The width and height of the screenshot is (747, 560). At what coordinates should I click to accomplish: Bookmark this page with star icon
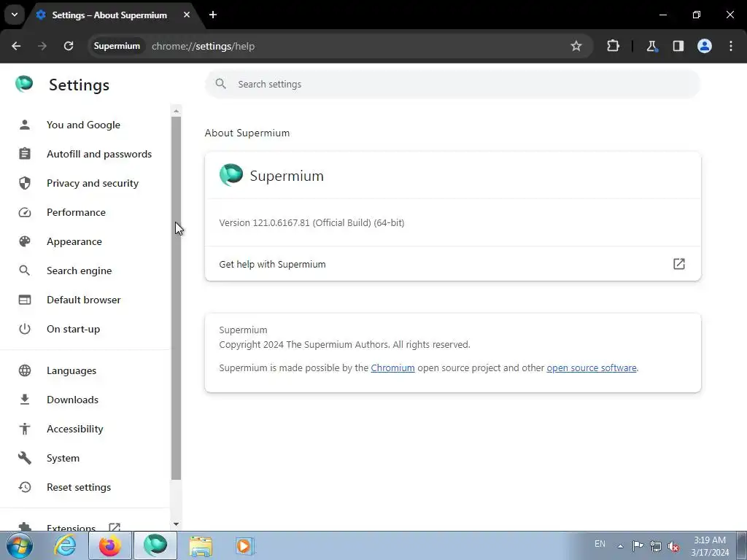[x=576, y=46]
